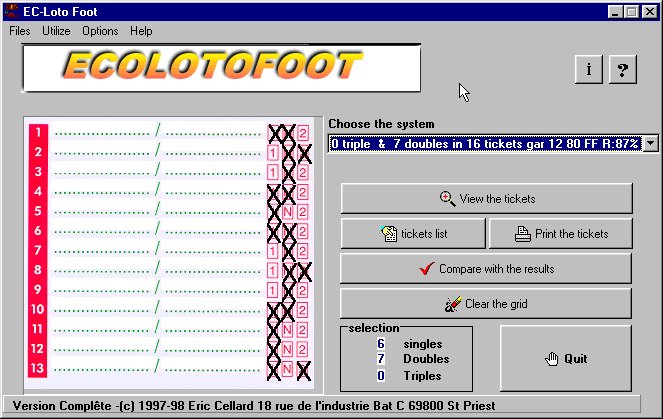
Task: Uncheck the crossed 2 box in row 8
Action: tap(304, 271)
